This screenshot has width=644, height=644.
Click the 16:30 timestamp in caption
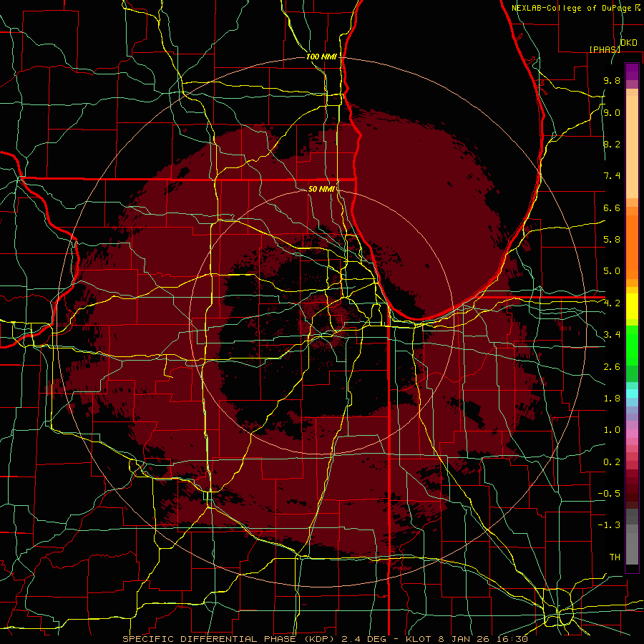(512, 639)
